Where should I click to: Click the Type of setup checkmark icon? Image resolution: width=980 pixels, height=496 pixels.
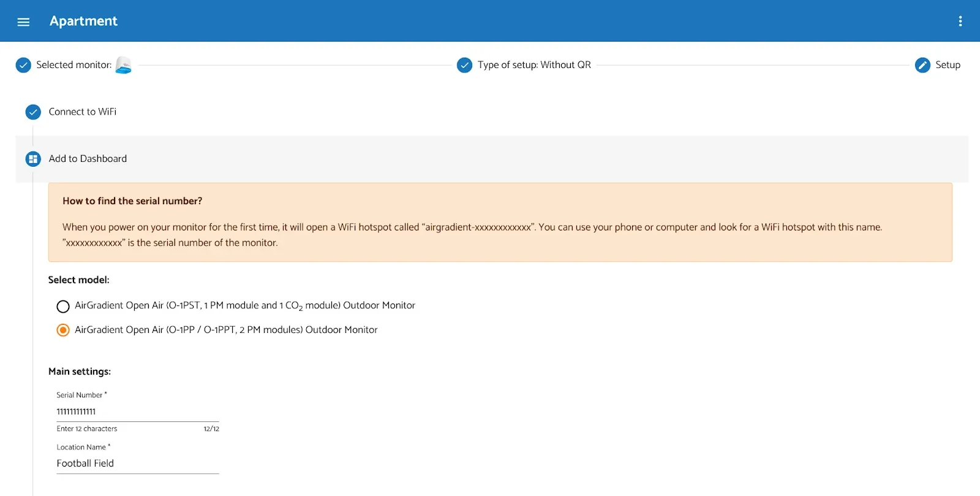(464, 64)
